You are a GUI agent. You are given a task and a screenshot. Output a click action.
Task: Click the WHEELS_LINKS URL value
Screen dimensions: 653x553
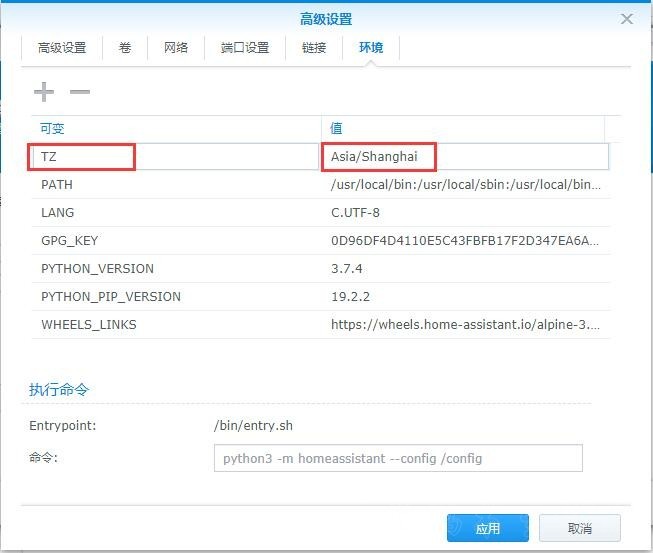pos(465,325)
